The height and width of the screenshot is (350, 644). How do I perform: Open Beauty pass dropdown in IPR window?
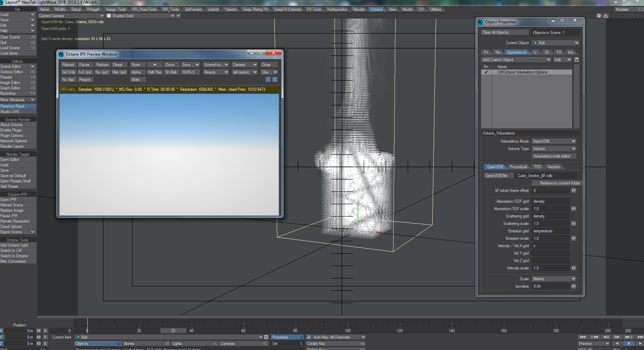tap(216, 72)
